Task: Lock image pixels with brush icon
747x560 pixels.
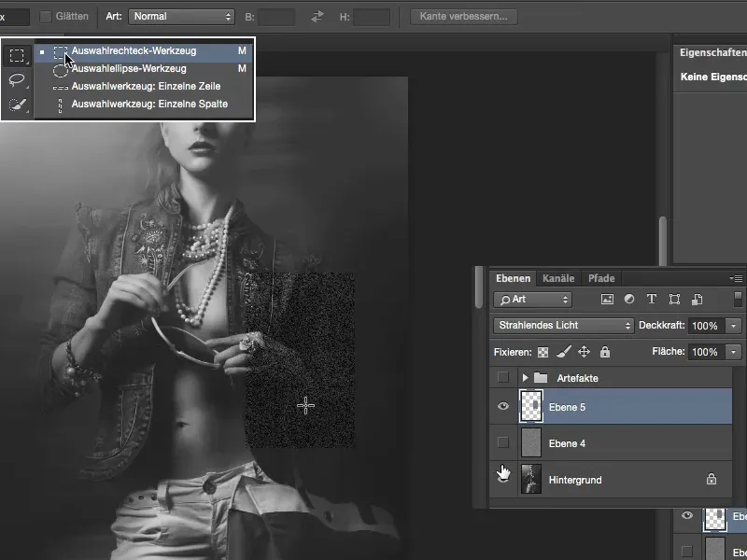Action: click(563, 352)
